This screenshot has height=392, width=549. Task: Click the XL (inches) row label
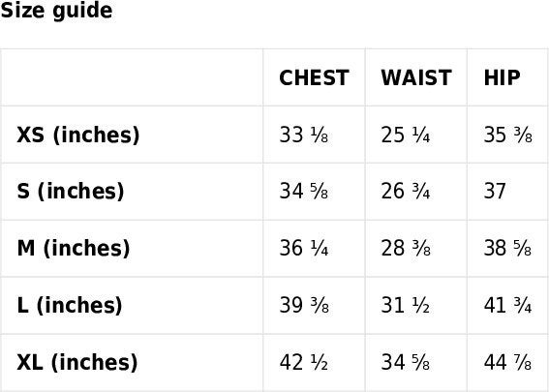click(77, 362)
